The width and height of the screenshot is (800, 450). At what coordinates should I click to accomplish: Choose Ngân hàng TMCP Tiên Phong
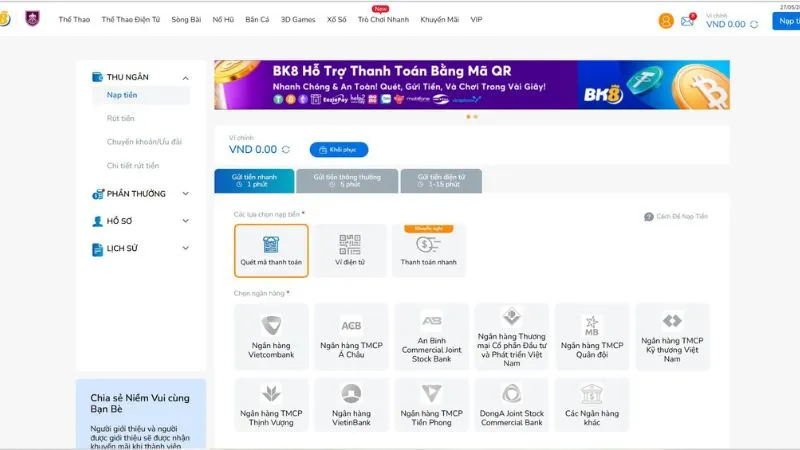click(432, 405)
